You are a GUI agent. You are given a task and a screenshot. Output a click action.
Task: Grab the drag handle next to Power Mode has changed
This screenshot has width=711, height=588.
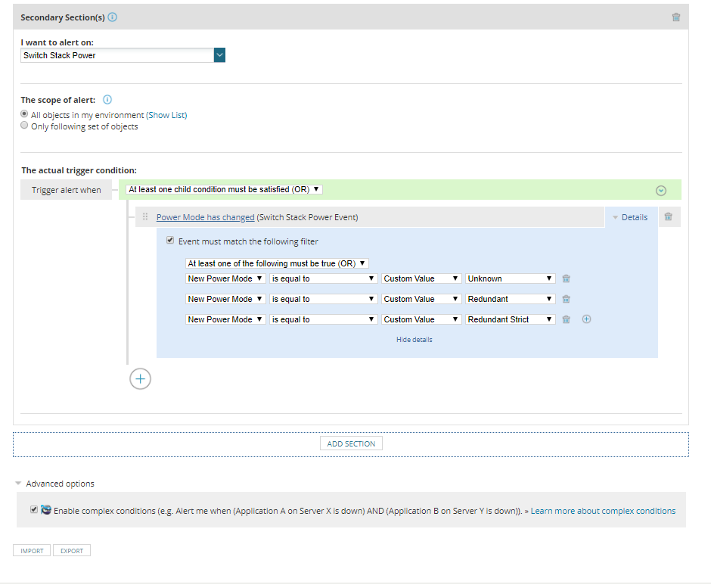coord(145,217)
